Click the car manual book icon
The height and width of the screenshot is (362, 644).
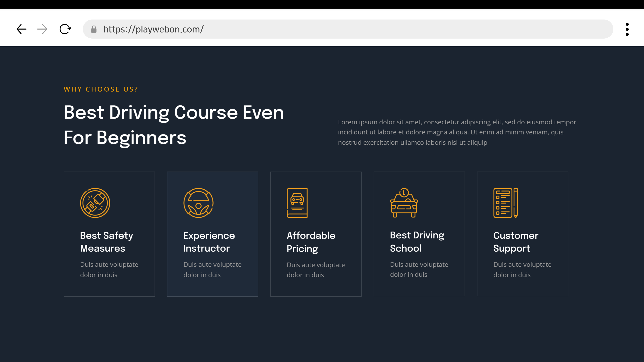pyautogui.click(x=297, y=203)
